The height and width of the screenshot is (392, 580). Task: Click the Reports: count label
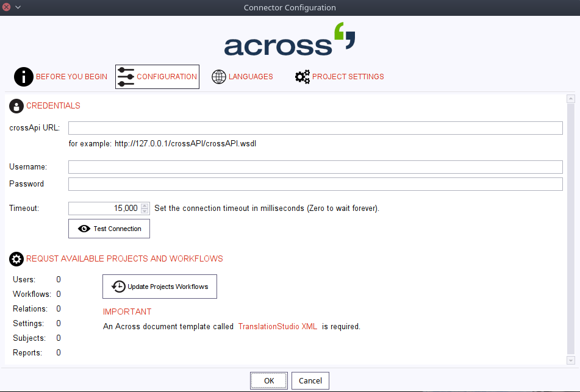27,353
